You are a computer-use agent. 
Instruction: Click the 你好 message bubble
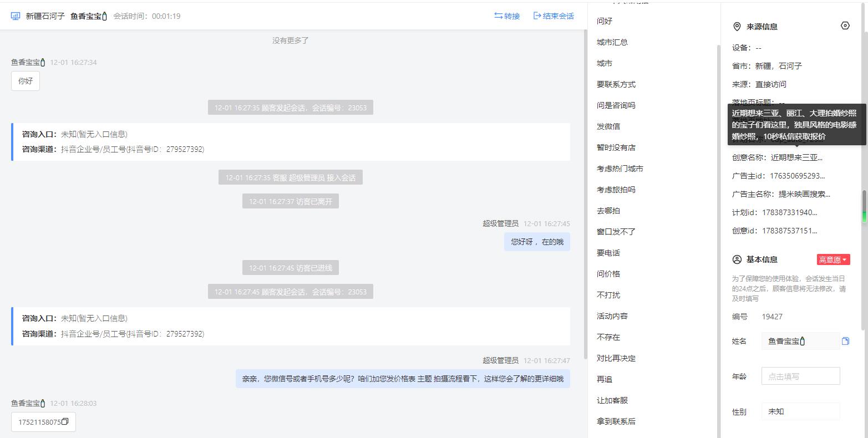pyautogui.click(x=26, y=81)
